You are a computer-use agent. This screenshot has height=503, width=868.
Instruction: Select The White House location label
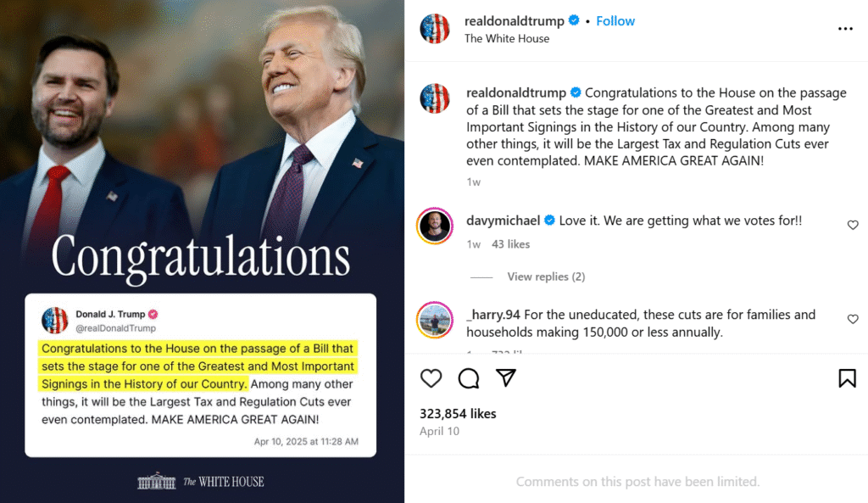pyautogui.click(x=507, y=38)
